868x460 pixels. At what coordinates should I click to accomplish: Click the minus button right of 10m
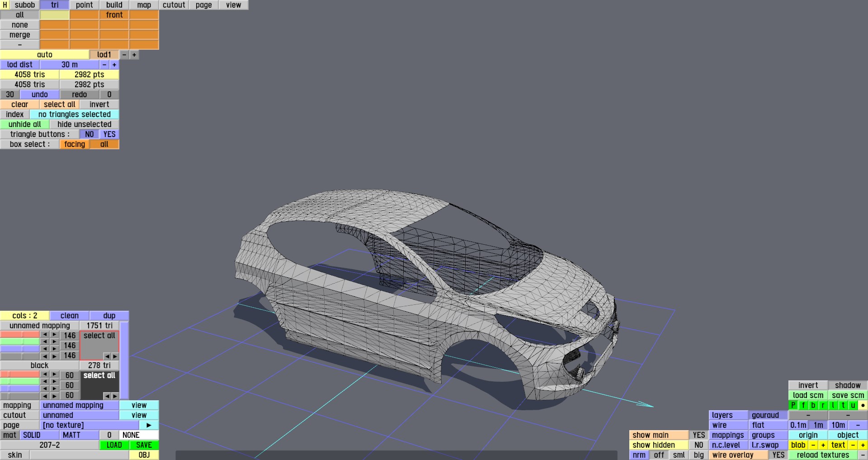click(x=858, y=425)
